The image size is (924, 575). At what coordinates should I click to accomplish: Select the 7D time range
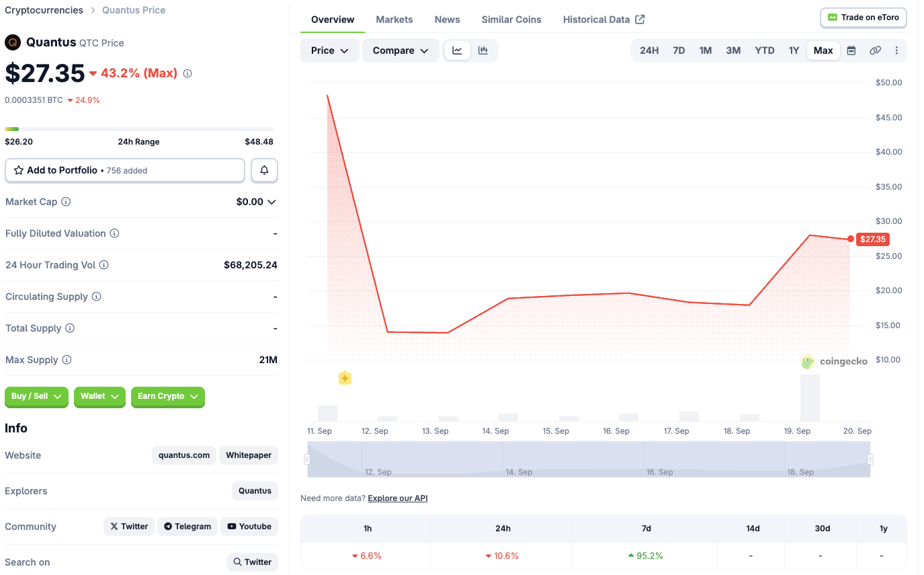coord(679,50)
